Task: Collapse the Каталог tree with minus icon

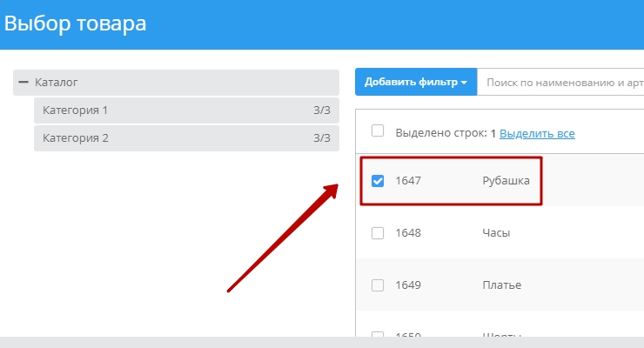Action: pyautogui.click(x=23, y=83)
